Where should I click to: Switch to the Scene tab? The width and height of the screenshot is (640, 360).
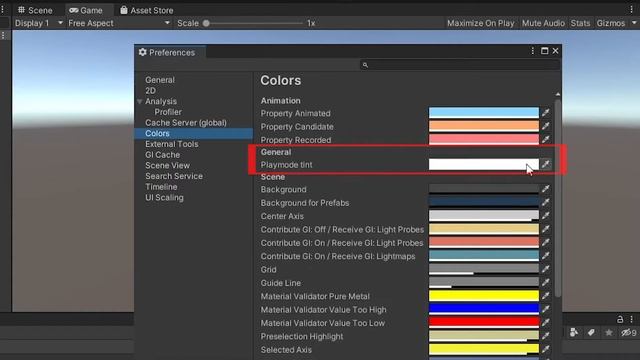point(35,10)
